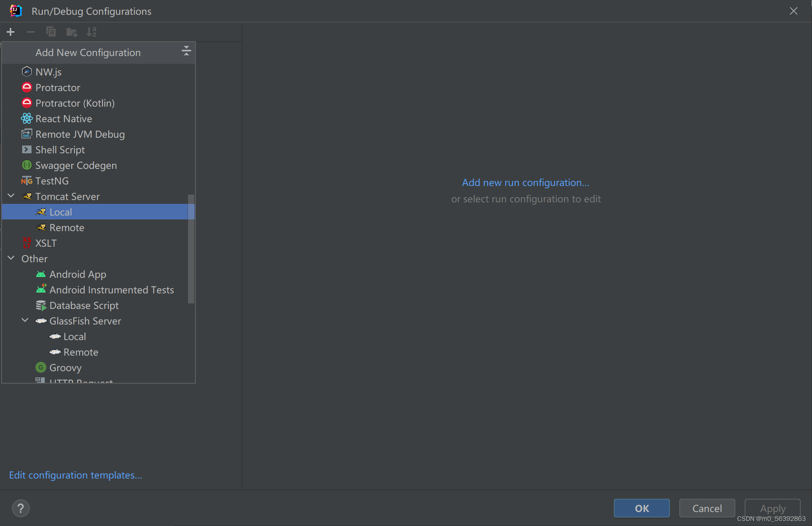
Task: Open Edit configuration templates link
Action: pos(75,475)
